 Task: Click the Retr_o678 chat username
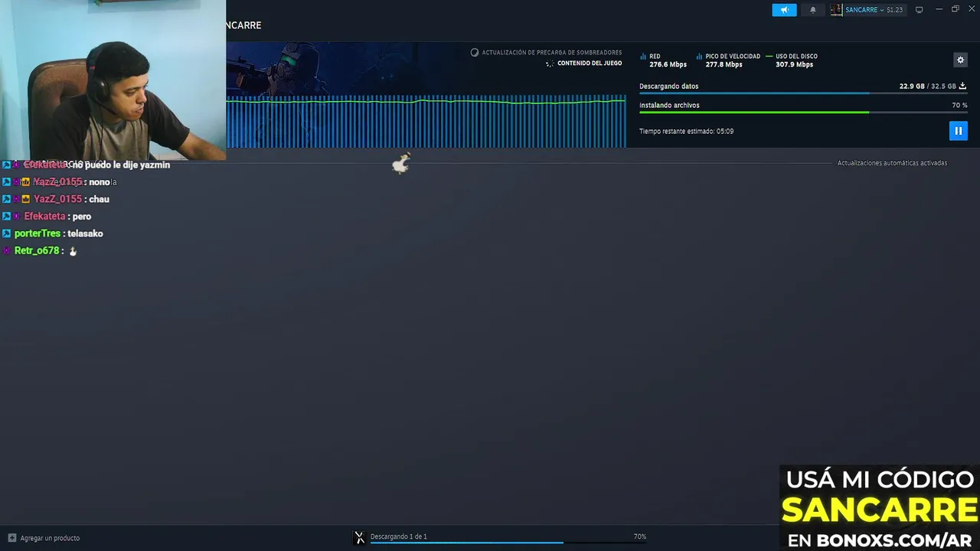tap(37, 250)
